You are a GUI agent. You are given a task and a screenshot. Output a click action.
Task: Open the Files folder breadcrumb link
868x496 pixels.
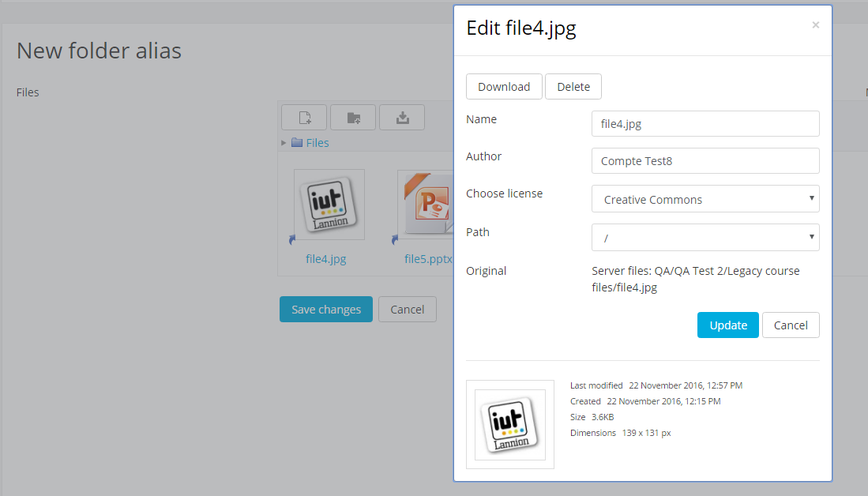pyautogui.click(x=318, y=143)
